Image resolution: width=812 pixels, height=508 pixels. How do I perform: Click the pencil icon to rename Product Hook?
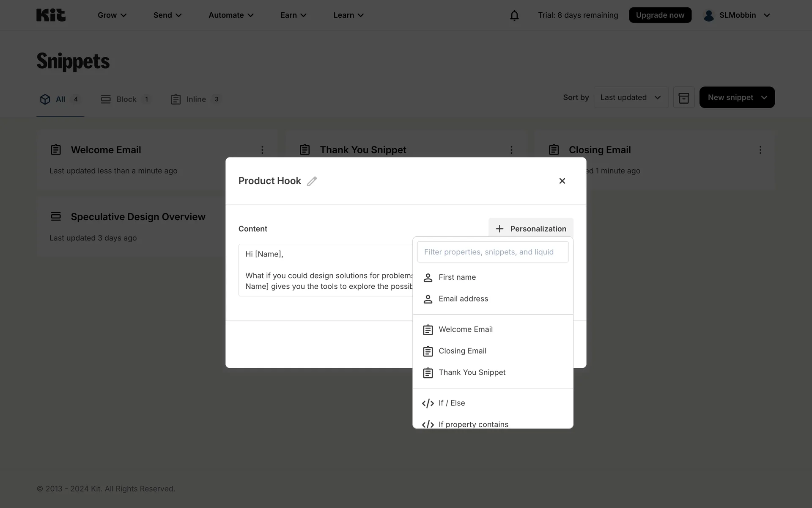click(312, 181)
